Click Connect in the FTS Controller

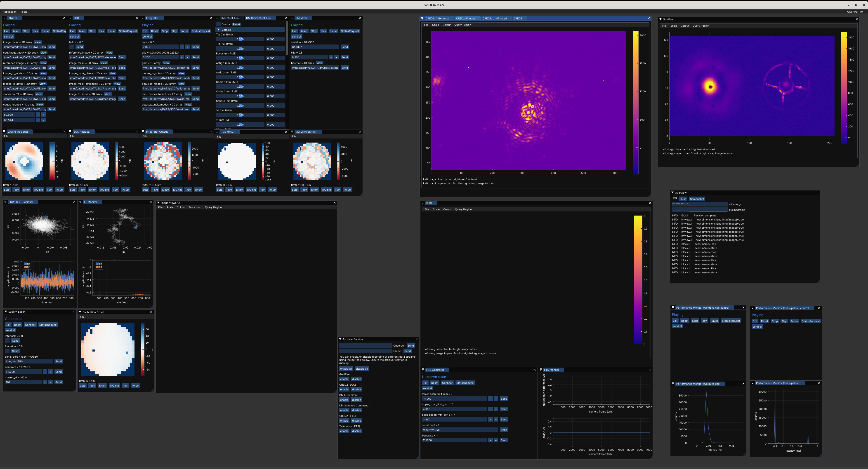[447, 383]
